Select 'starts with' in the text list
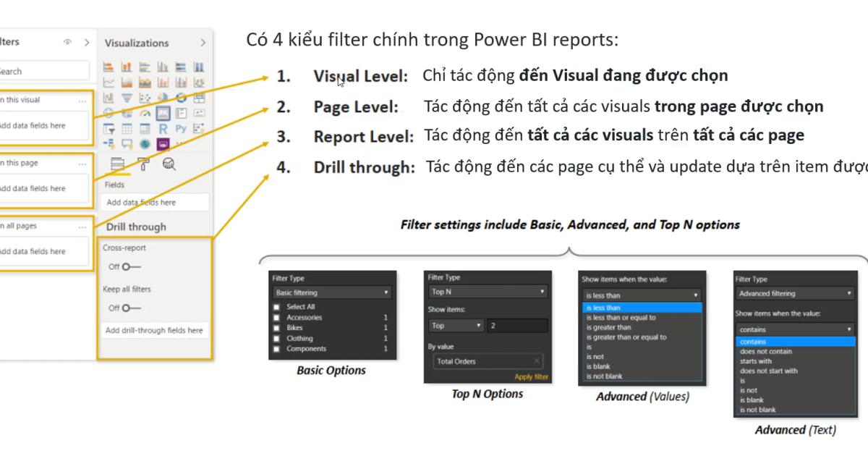Image resolution: width=868 pixels, height=456 pixels. click(x=756, y=361)
